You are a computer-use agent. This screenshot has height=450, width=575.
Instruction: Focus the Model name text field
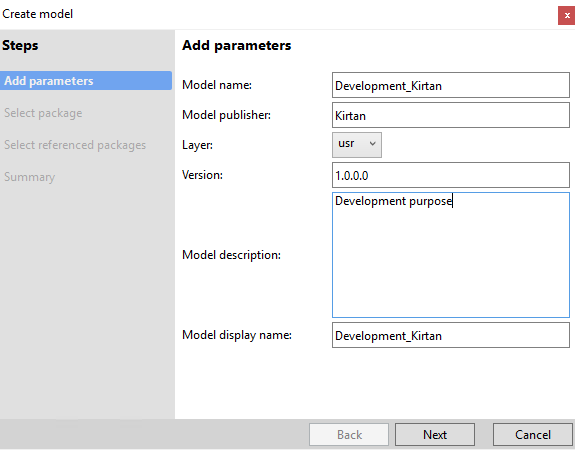[451, 85]
